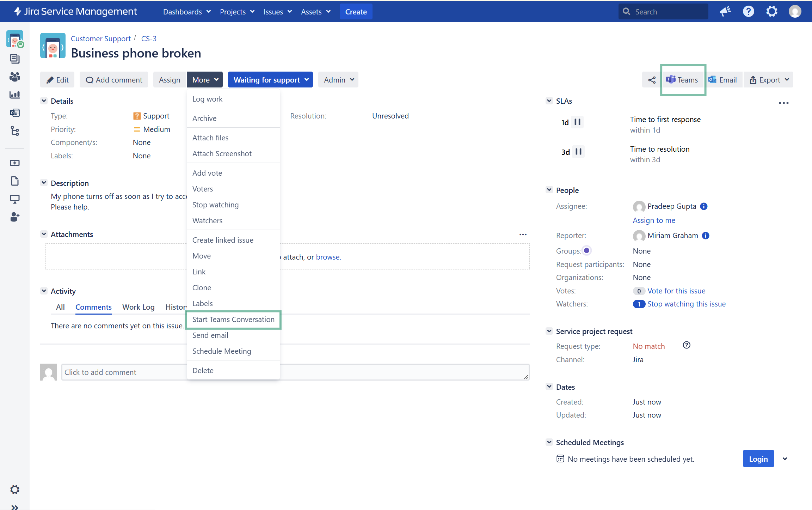Open the top-bar settings gear
Screen dimensions: 812x510
771,12
